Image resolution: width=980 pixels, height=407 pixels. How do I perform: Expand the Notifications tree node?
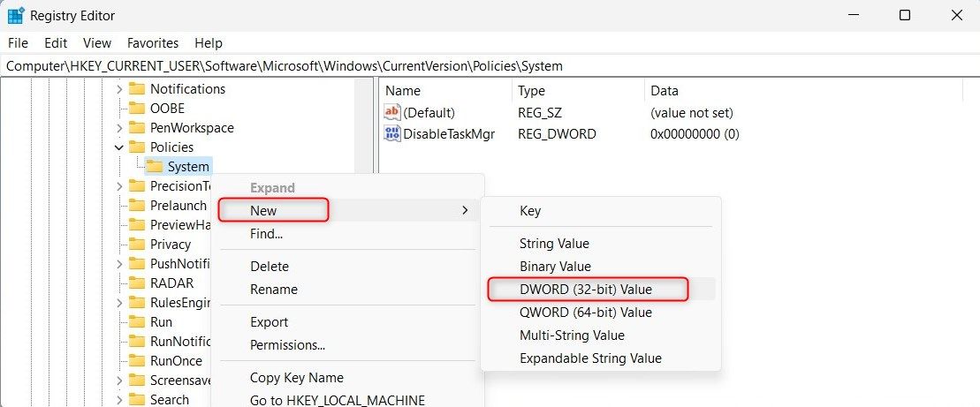pos(119,89)
